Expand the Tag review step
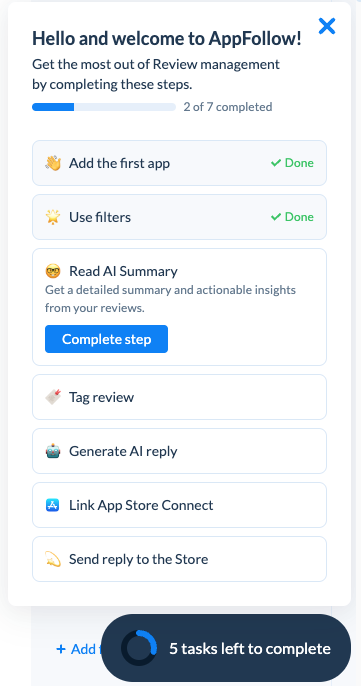This screenshot has height=686, width=361. point(179,397)
